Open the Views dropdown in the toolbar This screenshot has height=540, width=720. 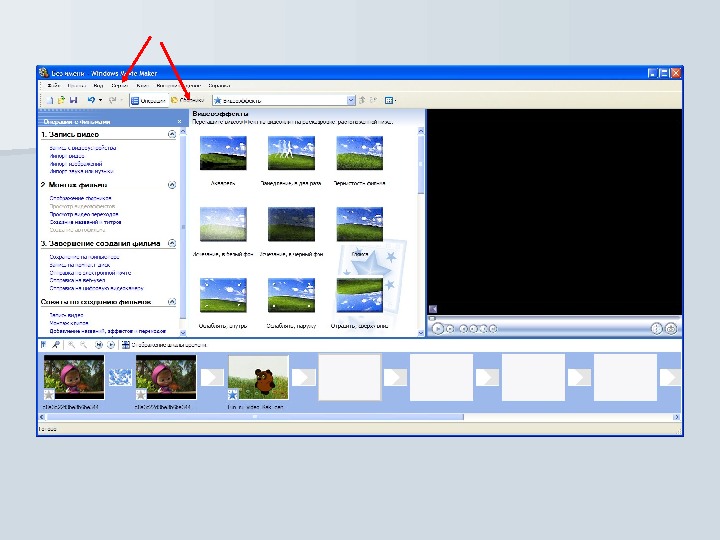(390, 100)
